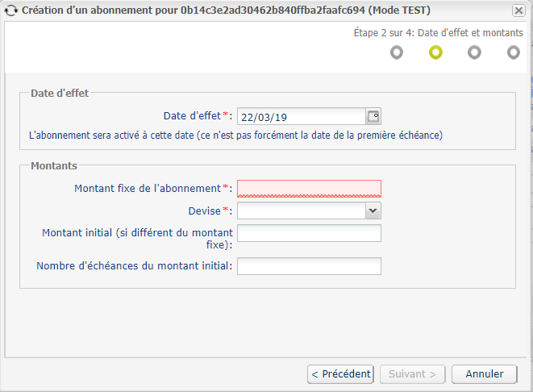Image resolution: width=533 pixels, height=392 pixels.
Task: Click the refresh arrows icon in title bar
Action: (x=10, y=10)
